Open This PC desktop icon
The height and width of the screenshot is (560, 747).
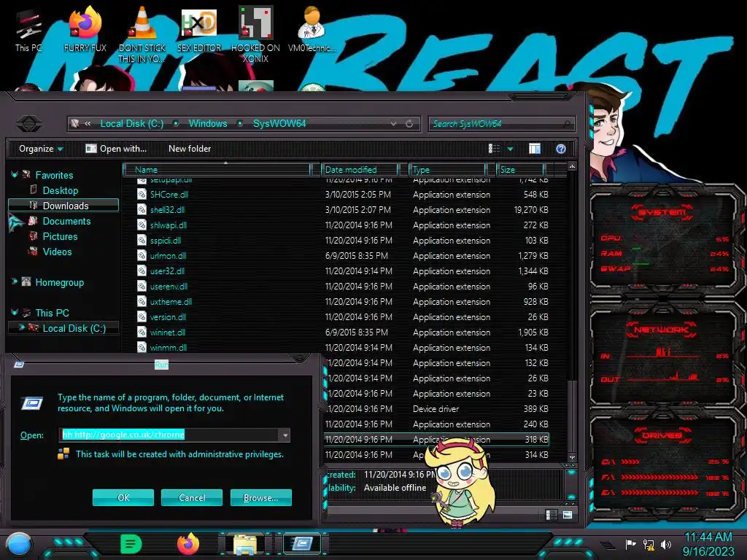28,29
